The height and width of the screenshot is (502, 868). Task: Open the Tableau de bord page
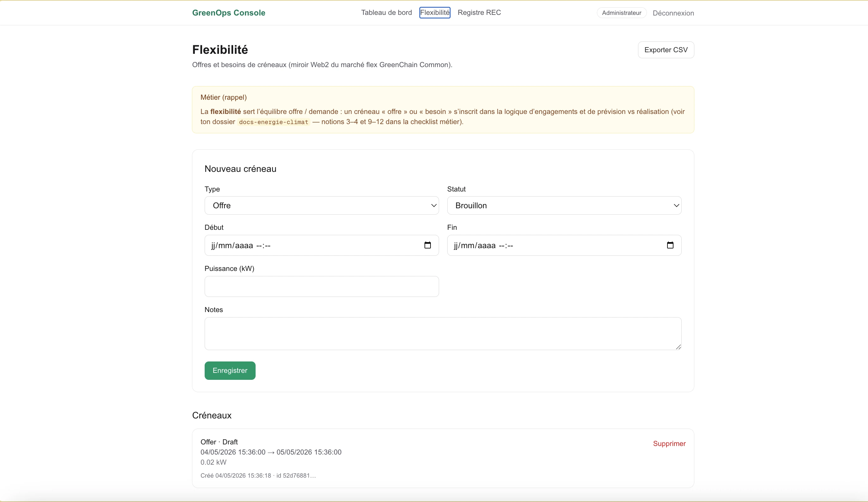[x=387, y=12]
